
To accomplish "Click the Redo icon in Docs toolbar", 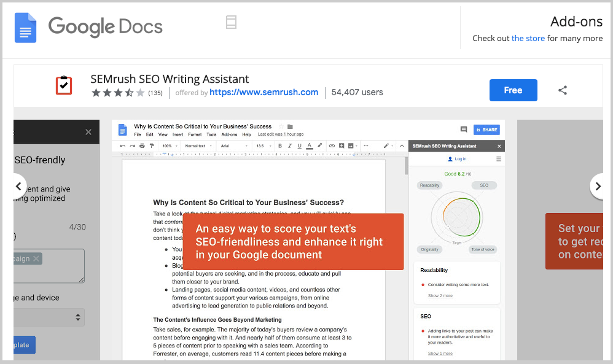I will [x=133, y=145].
